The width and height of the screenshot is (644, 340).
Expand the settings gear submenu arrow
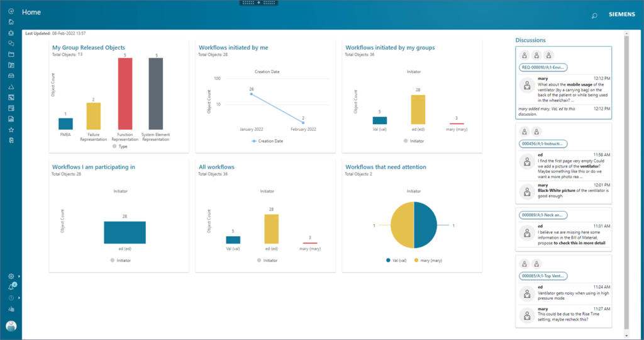click(x=19, y=276)
